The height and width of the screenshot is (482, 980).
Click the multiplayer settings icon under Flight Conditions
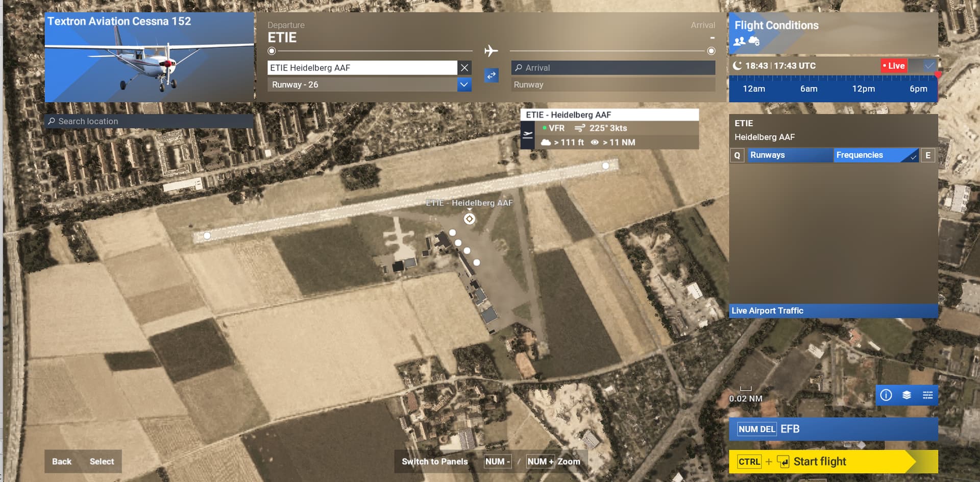click(739, 41)
